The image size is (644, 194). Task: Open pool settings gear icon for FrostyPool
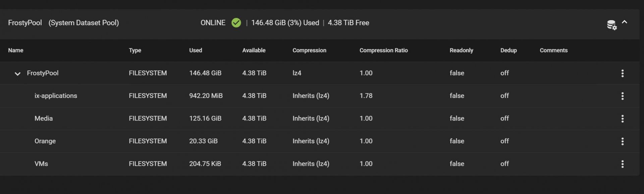tap(612, 25)
